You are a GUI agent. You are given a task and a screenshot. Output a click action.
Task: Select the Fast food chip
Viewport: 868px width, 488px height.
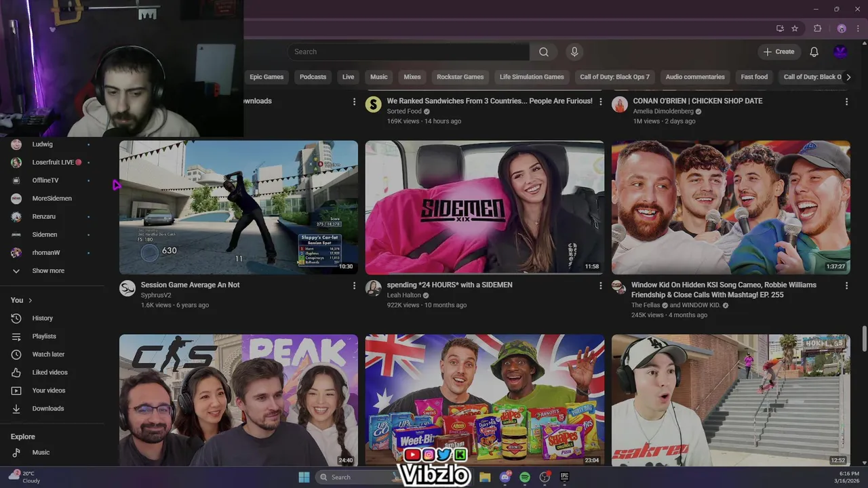click(754, 77)
